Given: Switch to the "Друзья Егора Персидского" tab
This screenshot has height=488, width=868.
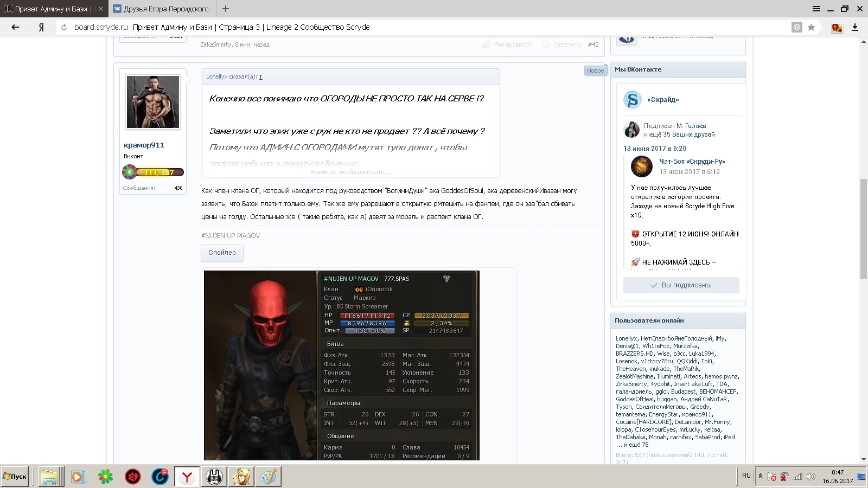Looking at the screenshot, I should [165, 9].
